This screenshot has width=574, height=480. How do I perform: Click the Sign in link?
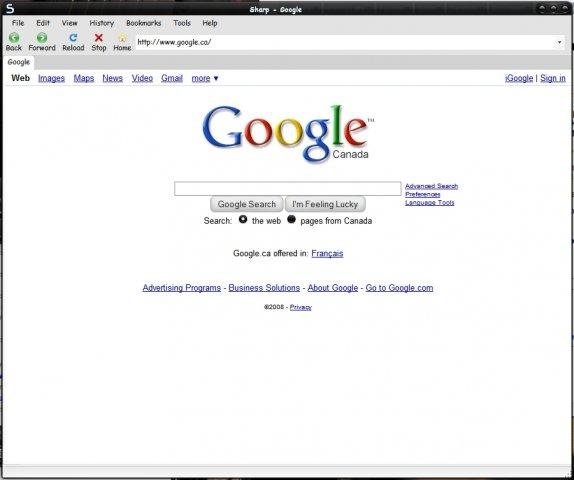553,78
